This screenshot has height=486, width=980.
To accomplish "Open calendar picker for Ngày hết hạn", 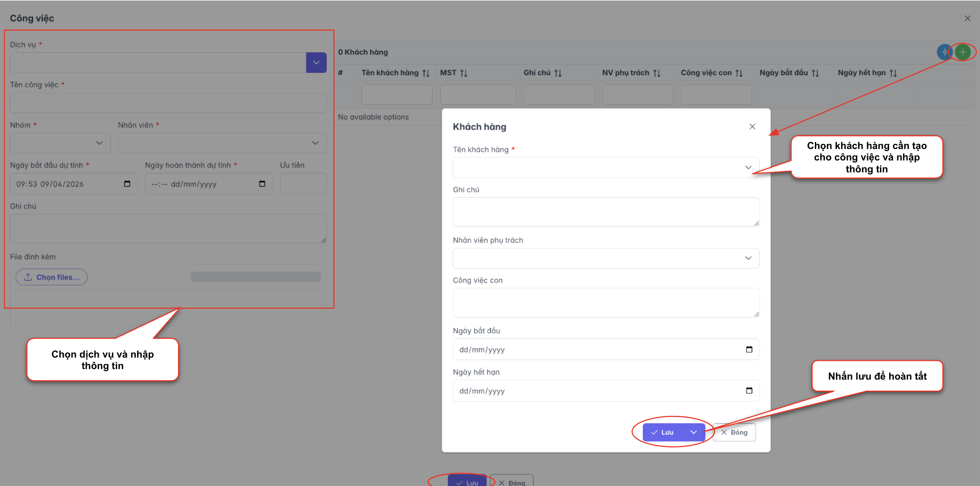I will coord(749,391).
